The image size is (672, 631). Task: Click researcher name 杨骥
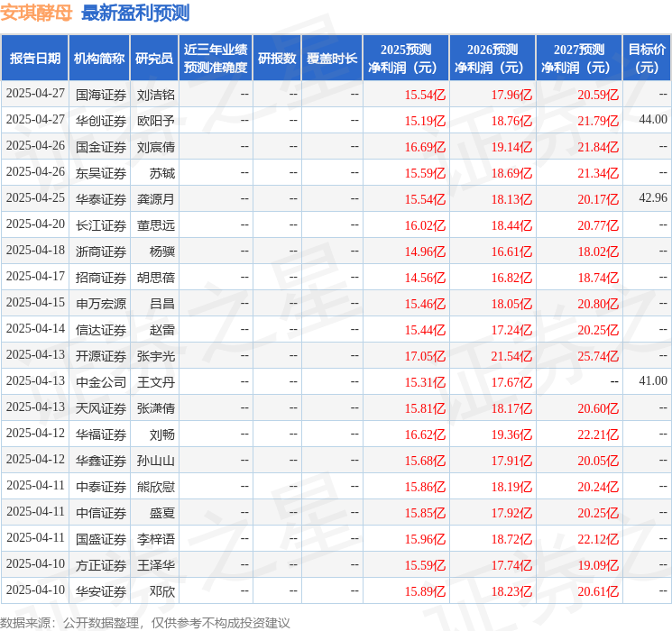(162, 251)
